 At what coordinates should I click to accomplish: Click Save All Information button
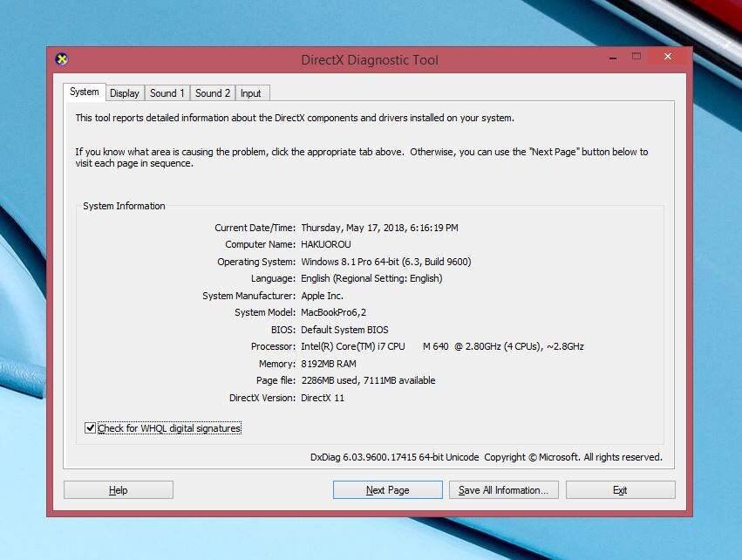pyautogui.click(x=503, y=490)
